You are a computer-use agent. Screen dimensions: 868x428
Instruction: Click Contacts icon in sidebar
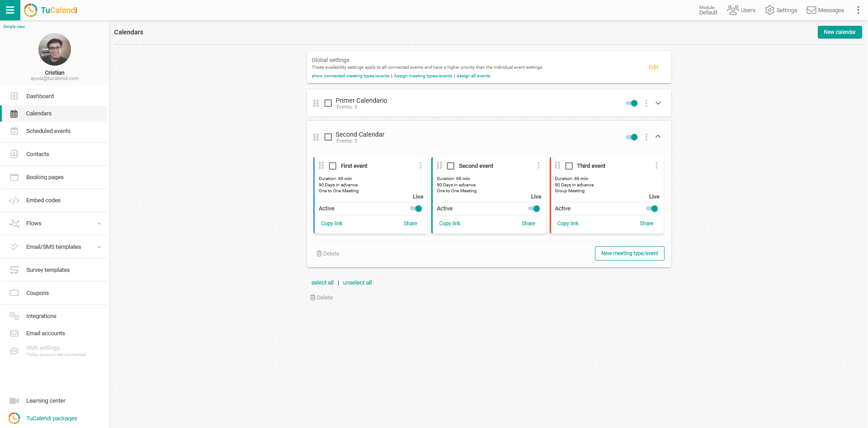coord(14,154)
